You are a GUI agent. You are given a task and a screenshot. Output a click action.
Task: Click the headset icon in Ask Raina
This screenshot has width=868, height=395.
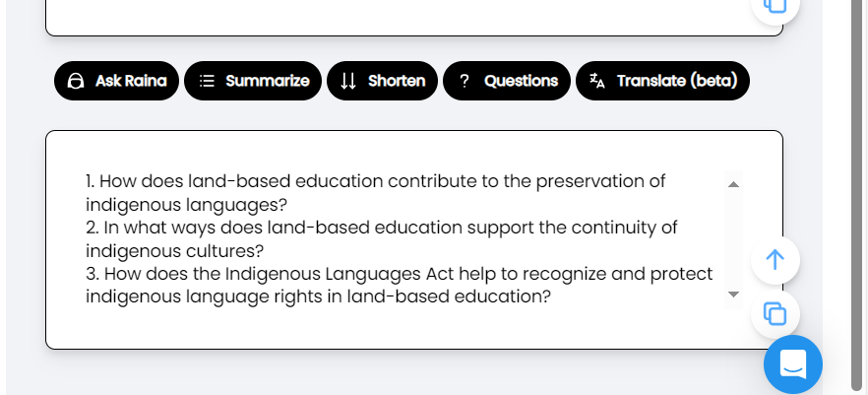click(76, 82)
